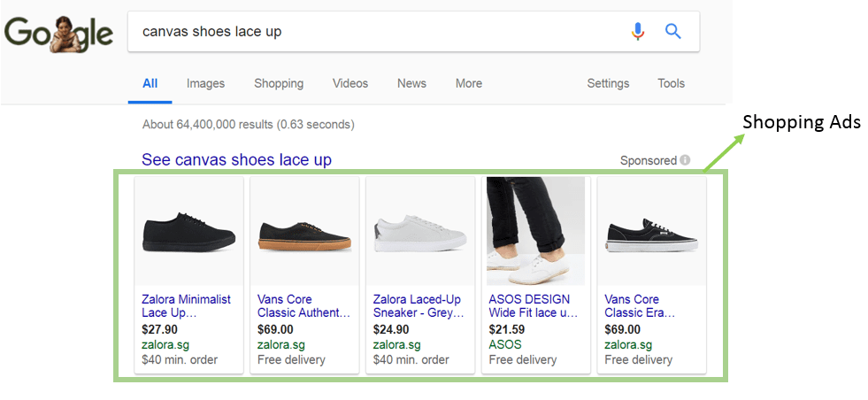Click the Vans Core Classic Era shoe image

651,232
